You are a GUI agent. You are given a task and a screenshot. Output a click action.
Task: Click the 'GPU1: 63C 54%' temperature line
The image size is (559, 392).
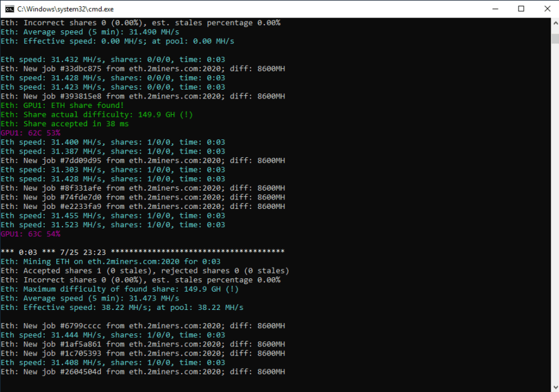(x=30, y=234)
